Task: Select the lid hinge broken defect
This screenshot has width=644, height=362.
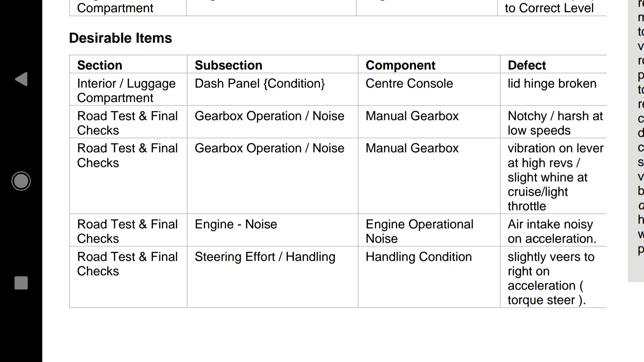Action: click(x=552, y=83)
